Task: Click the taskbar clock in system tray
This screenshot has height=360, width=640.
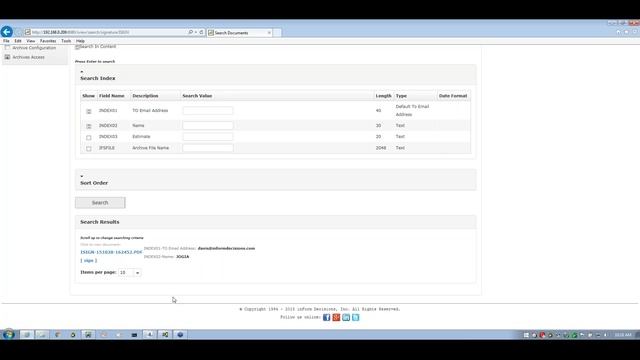Action: point(623,335)
